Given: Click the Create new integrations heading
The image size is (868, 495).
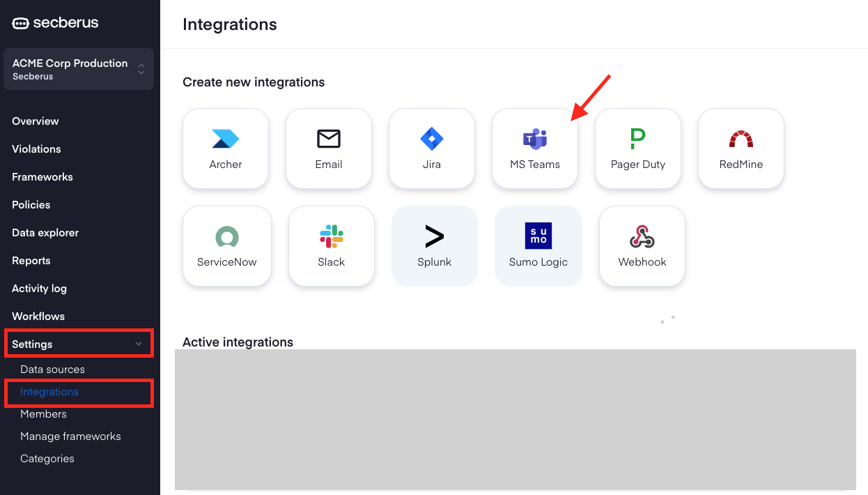Looking at the screenshot, I should (254, 82).
